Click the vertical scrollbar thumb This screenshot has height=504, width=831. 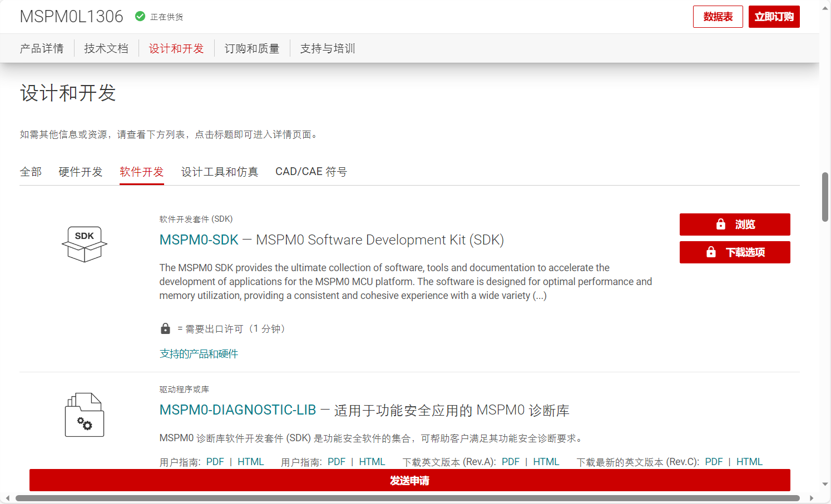[x=825, y=197]
